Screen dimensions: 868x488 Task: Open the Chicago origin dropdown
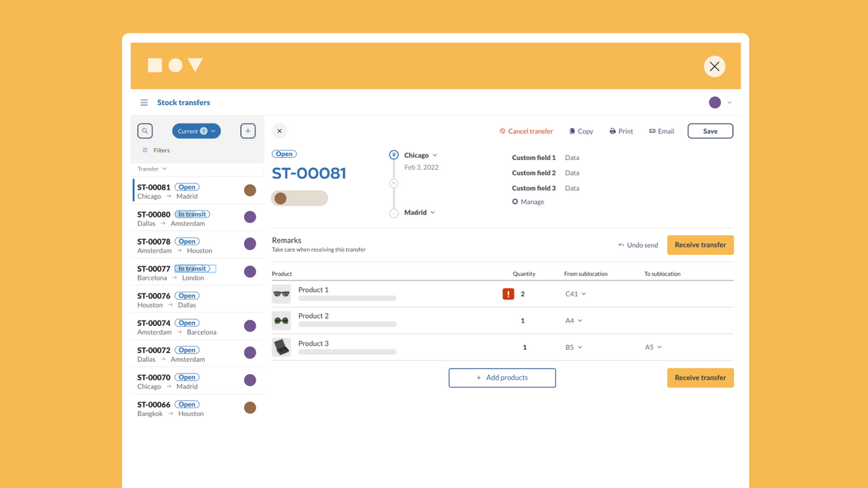click(x=421, y=155)
